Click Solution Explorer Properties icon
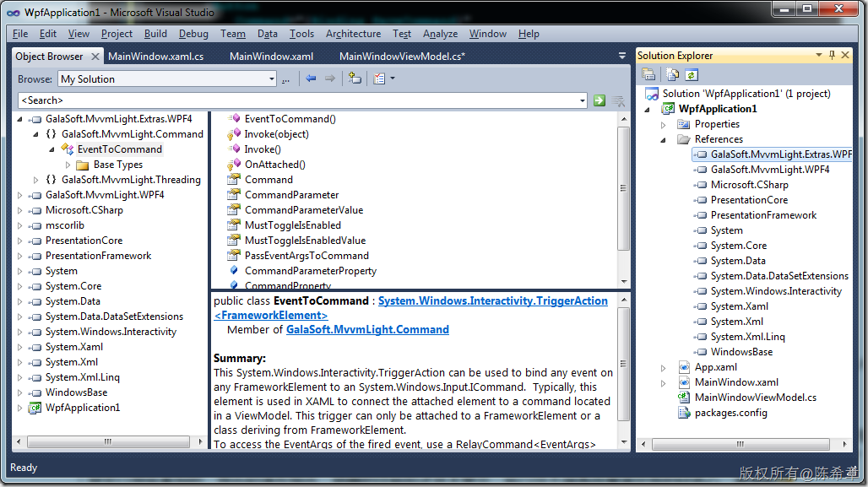868x487 pixels. tap(648, 74)
